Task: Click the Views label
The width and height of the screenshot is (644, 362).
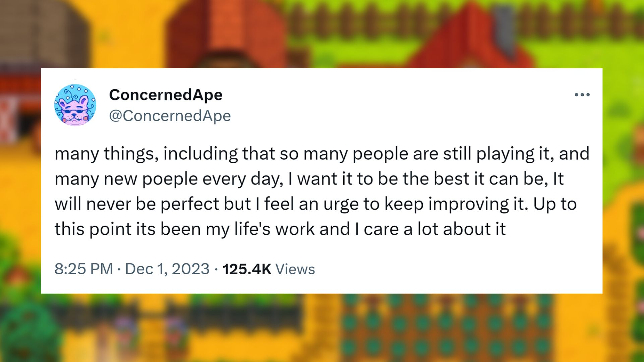Action: point(295,269)
